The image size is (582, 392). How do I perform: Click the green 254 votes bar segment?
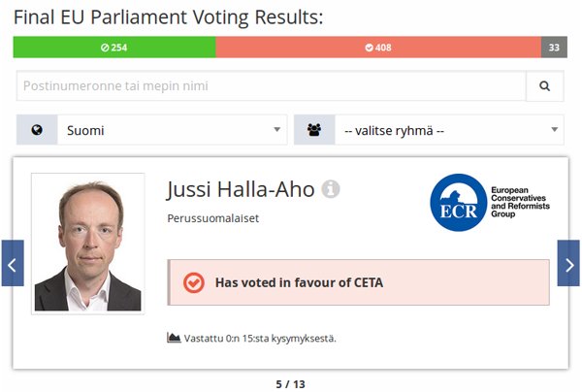[x=114, y=48]
